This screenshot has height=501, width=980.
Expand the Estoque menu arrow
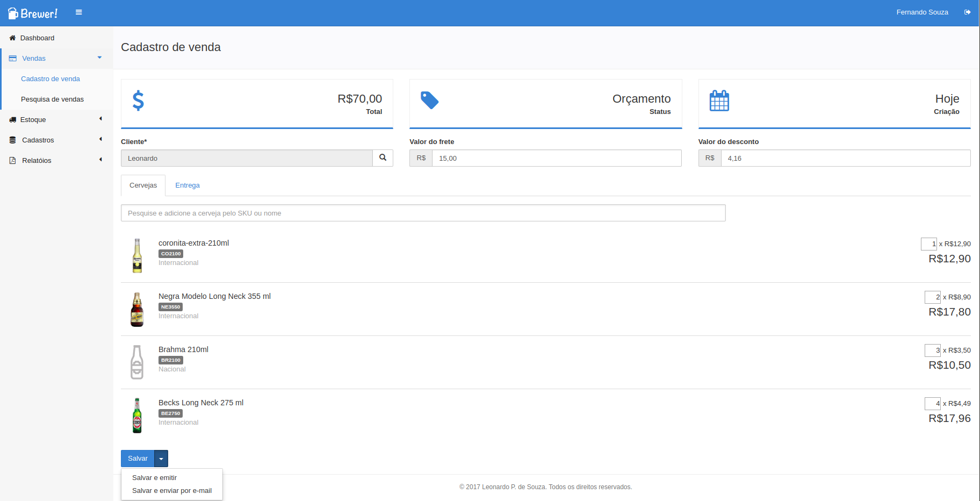tap(100, 119)
